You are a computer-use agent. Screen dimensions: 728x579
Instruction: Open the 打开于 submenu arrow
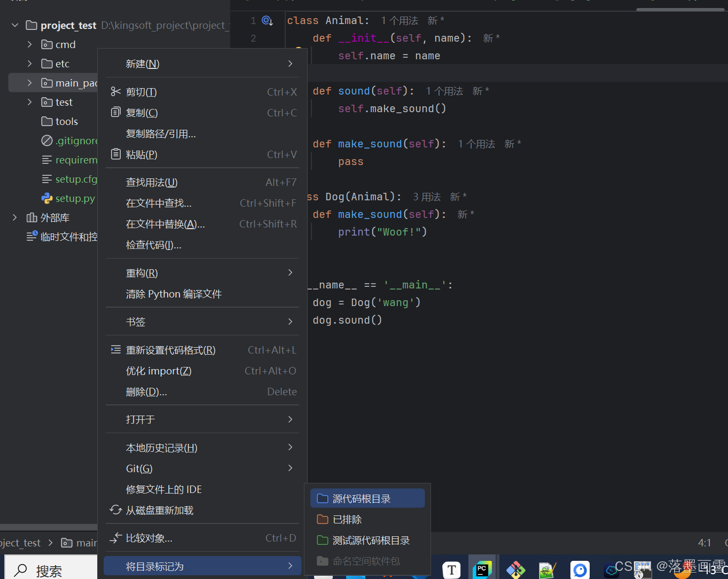pos(290,419)
